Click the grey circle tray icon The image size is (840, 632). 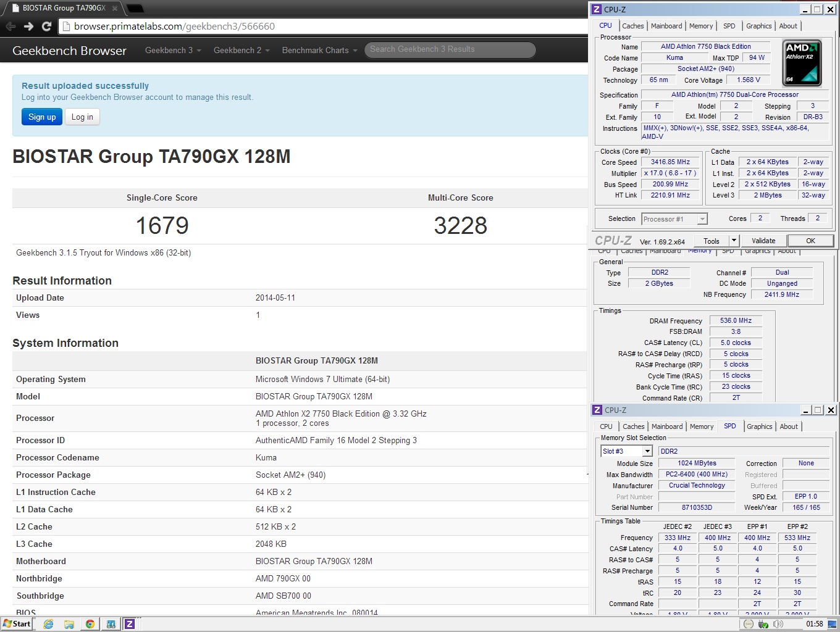click(749, 624)
